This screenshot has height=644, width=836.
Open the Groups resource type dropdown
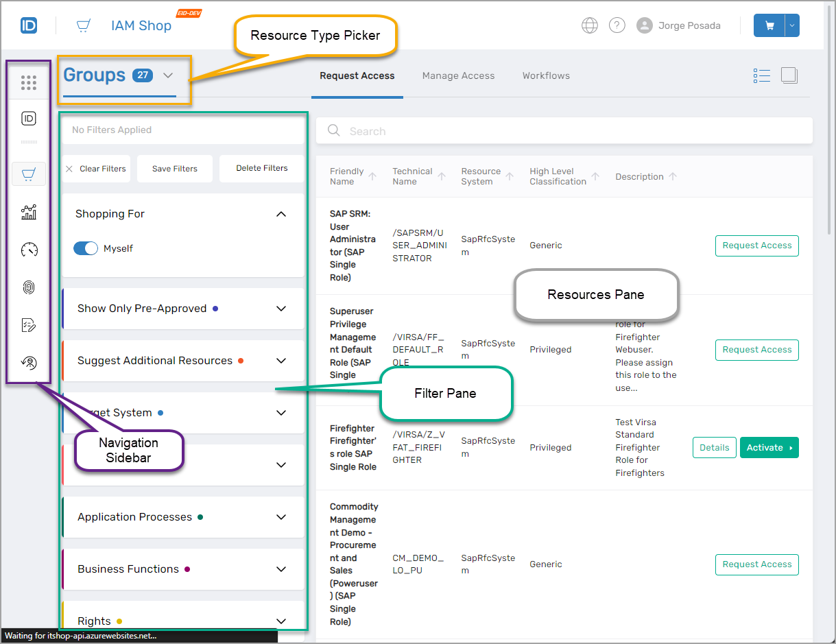[x=168, y=75]
